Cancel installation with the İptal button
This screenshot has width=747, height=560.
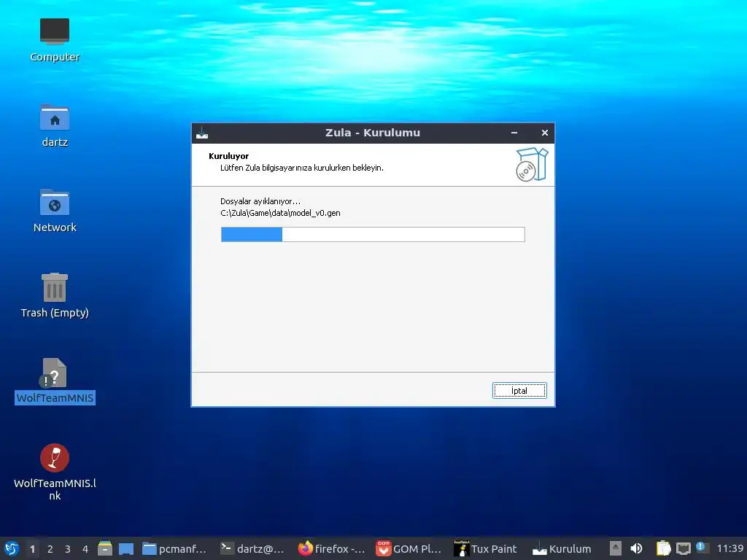[519, 391]
